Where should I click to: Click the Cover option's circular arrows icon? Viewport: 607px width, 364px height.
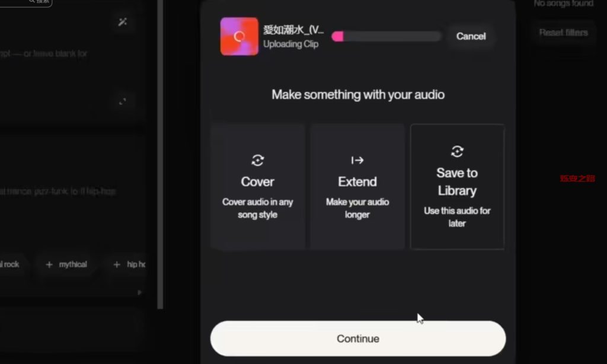click(257, 160)
